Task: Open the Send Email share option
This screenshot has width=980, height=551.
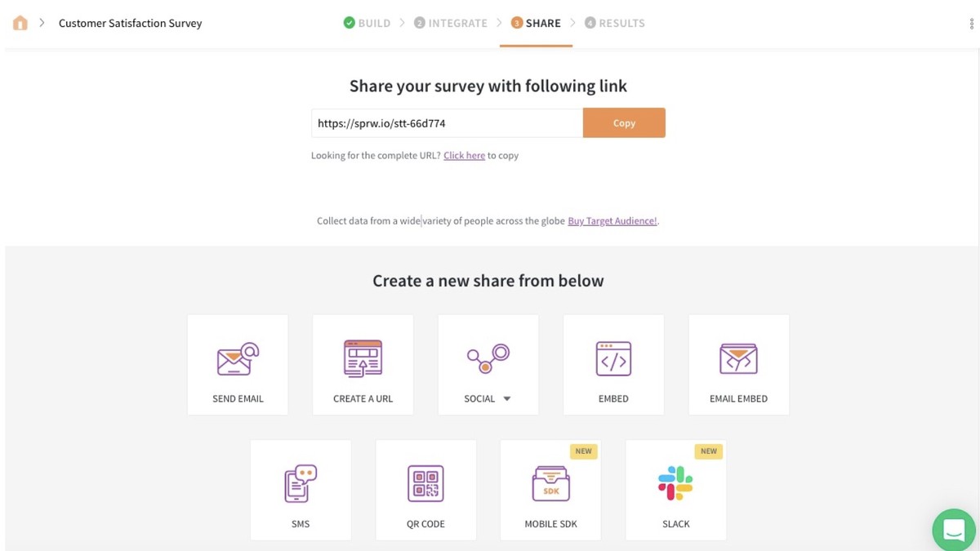Action: tap(238, 364)
